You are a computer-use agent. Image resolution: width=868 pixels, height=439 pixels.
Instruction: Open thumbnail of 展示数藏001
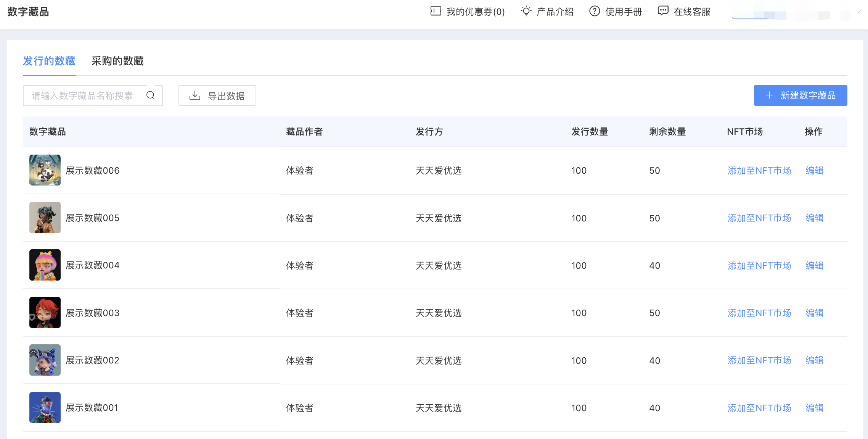[45, 407]
